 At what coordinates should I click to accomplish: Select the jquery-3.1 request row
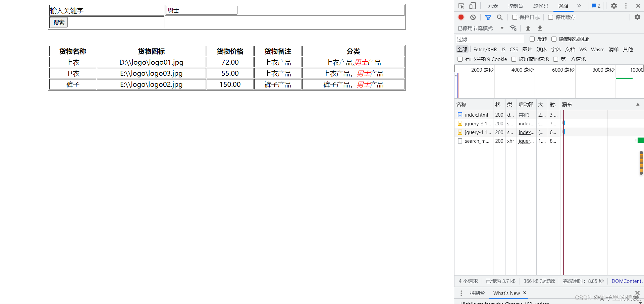click(x=549, y=123)
